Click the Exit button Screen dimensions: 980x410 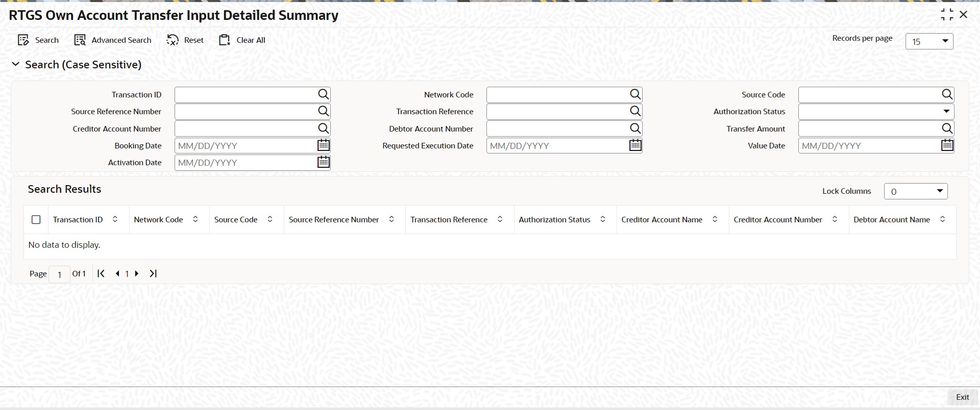(962, 397)
